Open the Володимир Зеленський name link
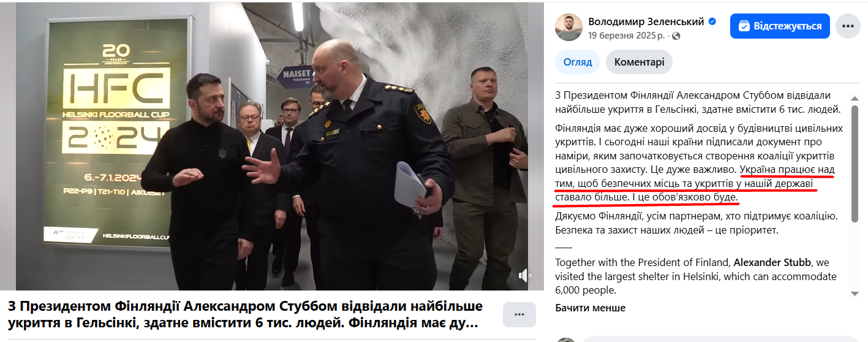Image resolution: width=868 pixels, height=342 pixels. [646, 21]
